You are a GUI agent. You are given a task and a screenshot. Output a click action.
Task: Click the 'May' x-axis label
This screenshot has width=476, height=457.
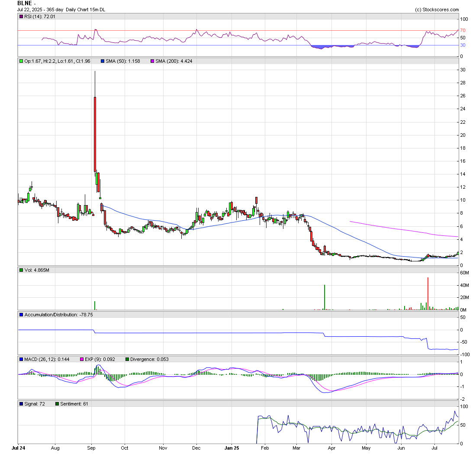click(x=367, y=448)
